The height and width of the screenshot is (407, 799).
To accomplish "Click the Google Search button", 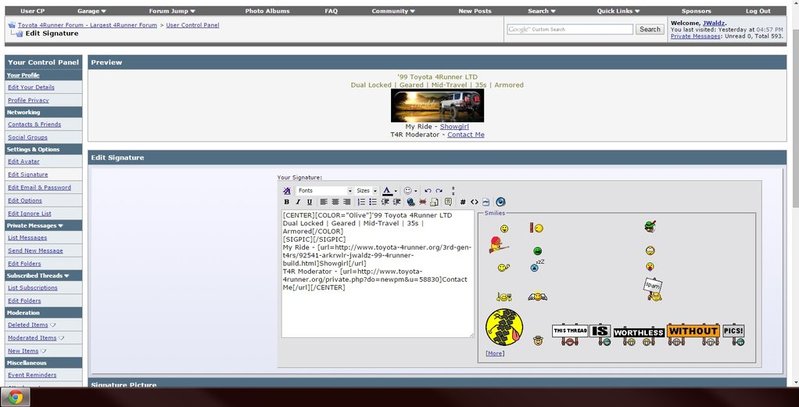I will coord(650,29).
